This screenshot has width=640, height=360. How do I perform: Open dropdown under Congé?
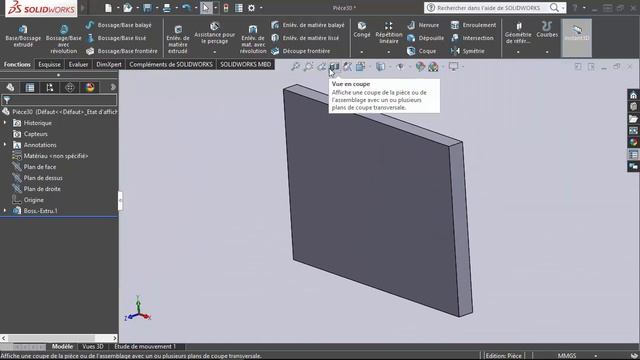point(362,52)
